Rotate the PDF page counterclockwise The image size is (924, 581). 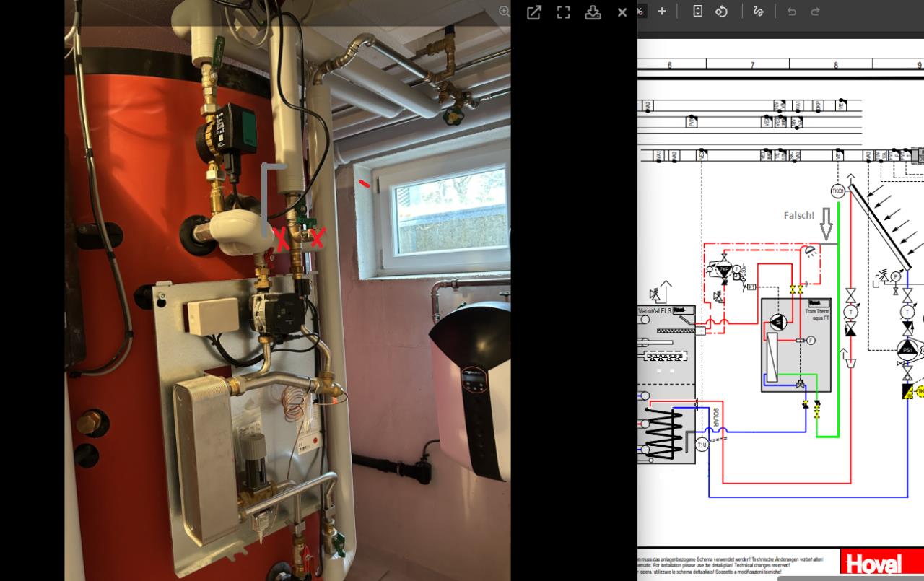tap(721, 12)
